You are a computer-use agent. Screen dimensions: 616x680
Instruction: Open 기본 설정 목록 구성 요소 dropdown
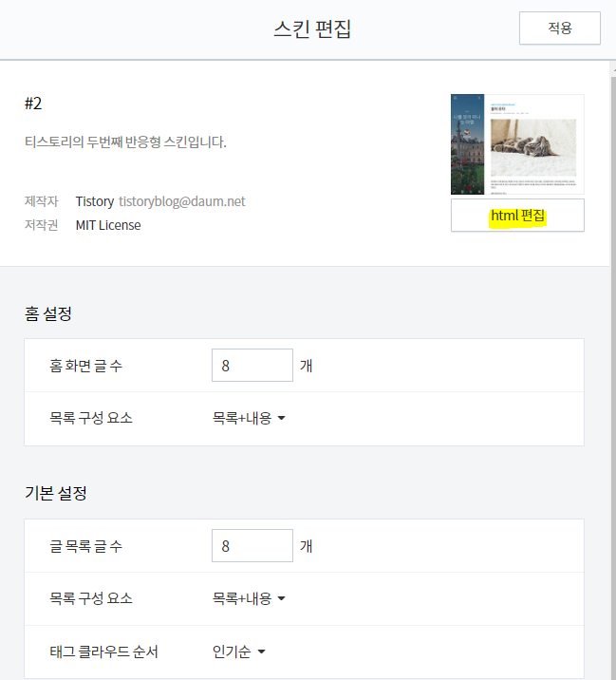pos(249,598)
